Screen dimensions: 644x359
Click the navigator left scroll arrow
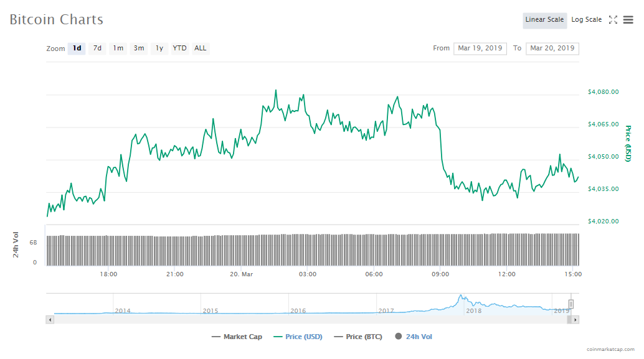[x=50, y=319]
